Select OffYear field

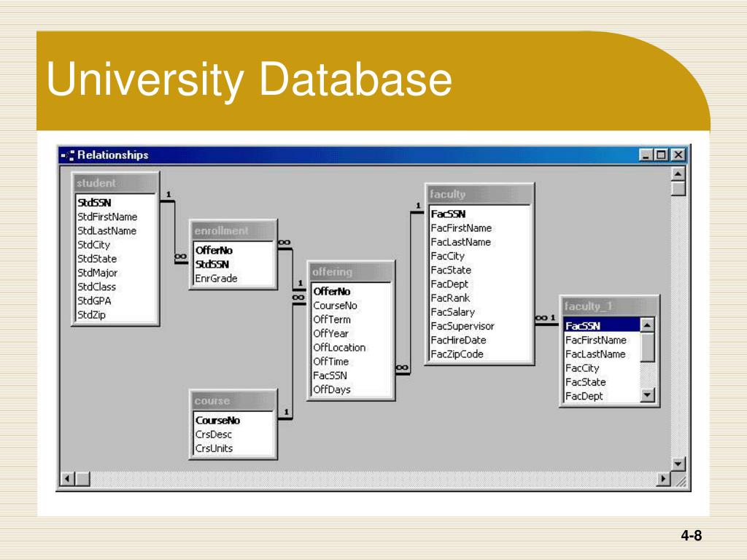330,334
